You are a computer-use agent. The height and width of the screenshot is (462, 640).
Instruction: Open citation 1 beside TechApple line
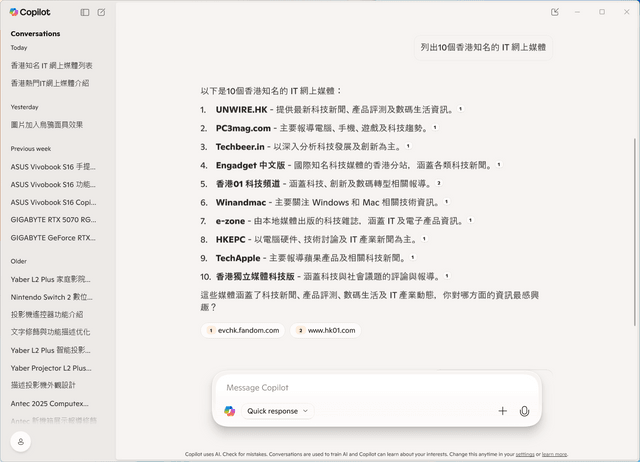point(413,257)
